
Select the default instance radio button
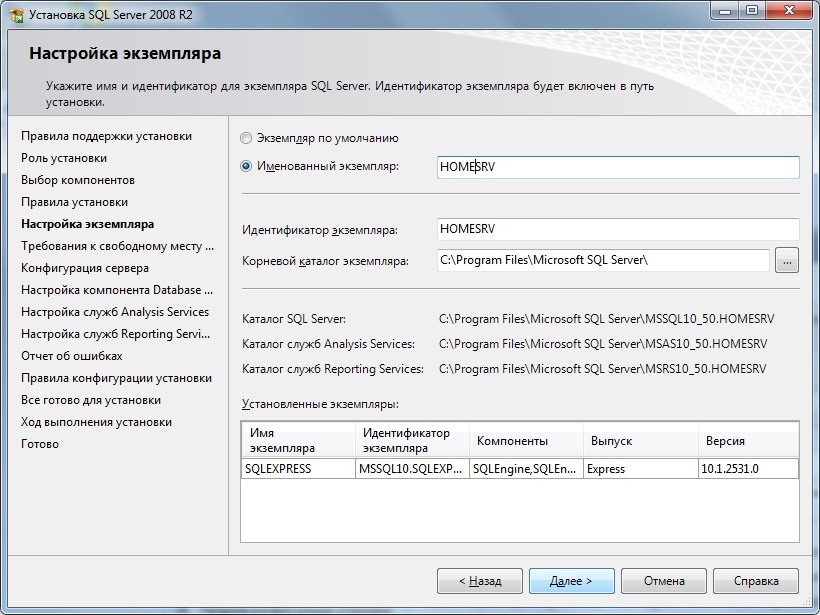pos(246,138)
